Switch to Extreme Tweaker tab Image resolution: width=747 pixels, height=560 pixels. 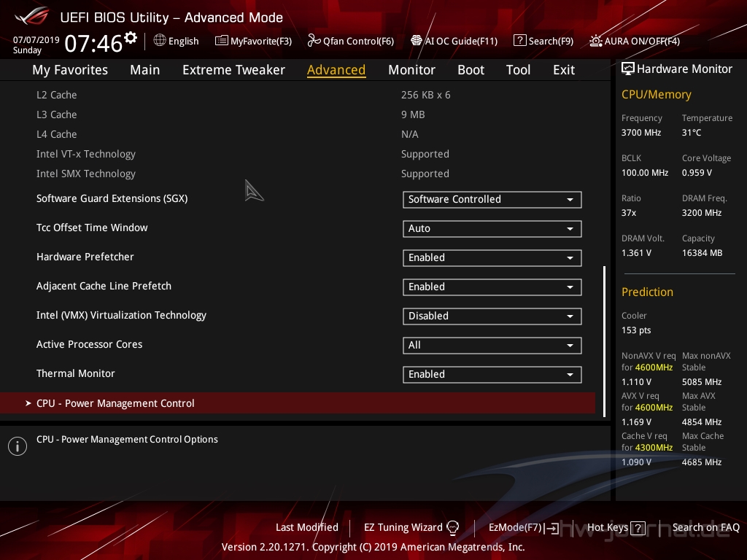click(233, 70)
